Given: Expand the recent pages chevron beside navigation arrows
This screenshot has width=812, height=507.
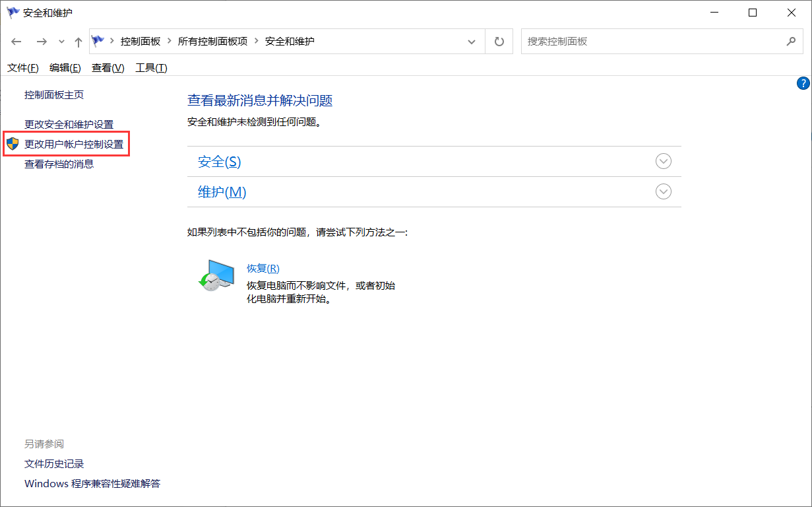Looking at the screenshot, I should pos(61,41).
